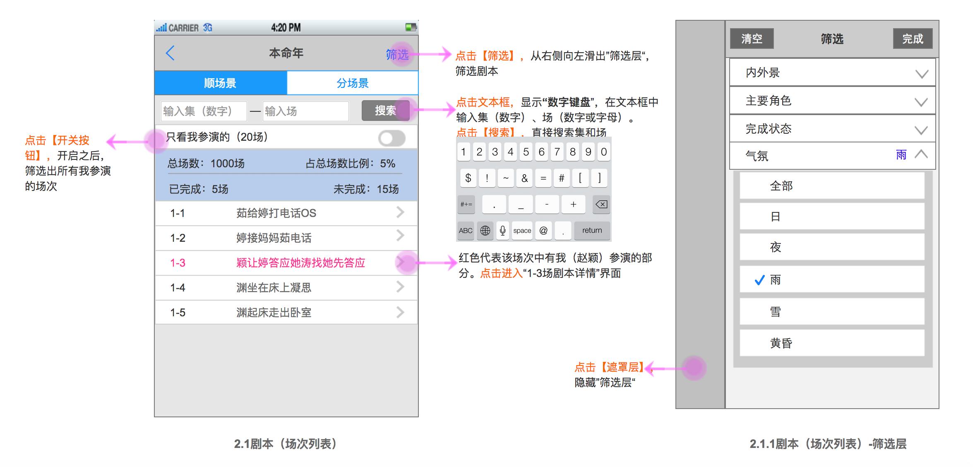Tap the microphone key on keyboard
980x467 pixels.
(502, 231)
